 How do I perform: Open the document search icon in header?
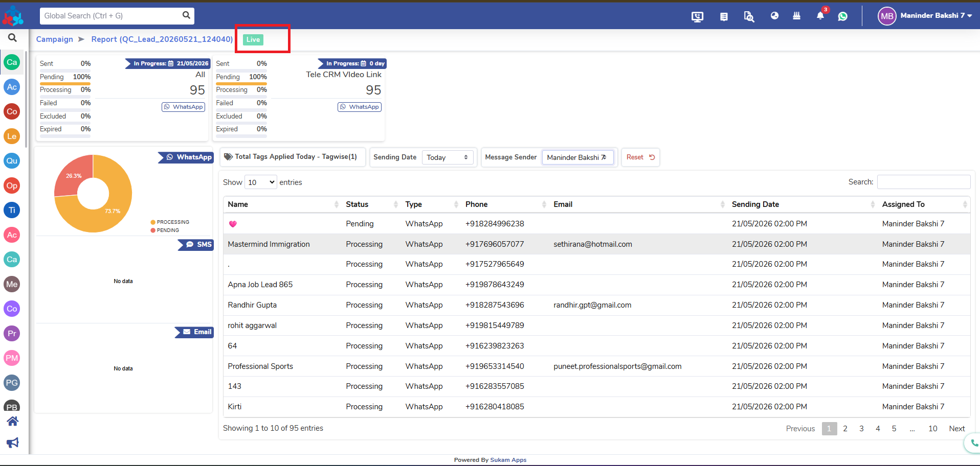pos(749,16)
